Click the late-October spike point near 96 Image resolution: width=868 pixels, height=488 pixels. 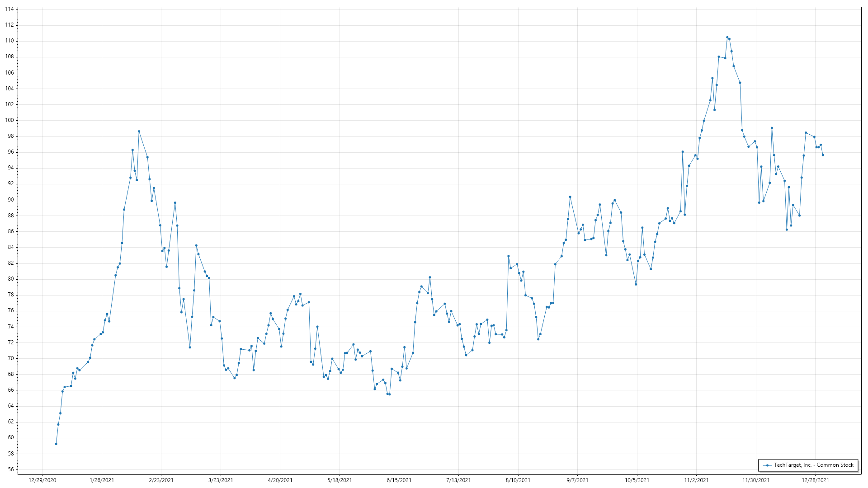(x=683, y=152)
